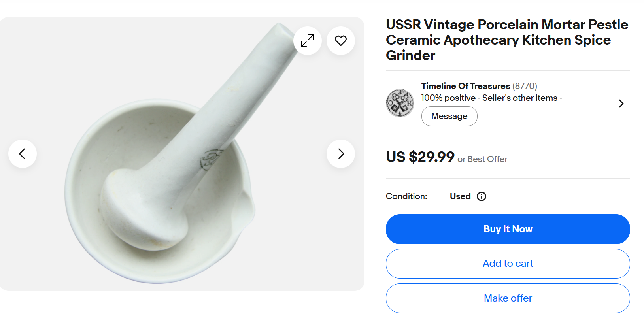Expand seller details with right chevron
This screenshot has height=313, width=644.
point(621,104)
